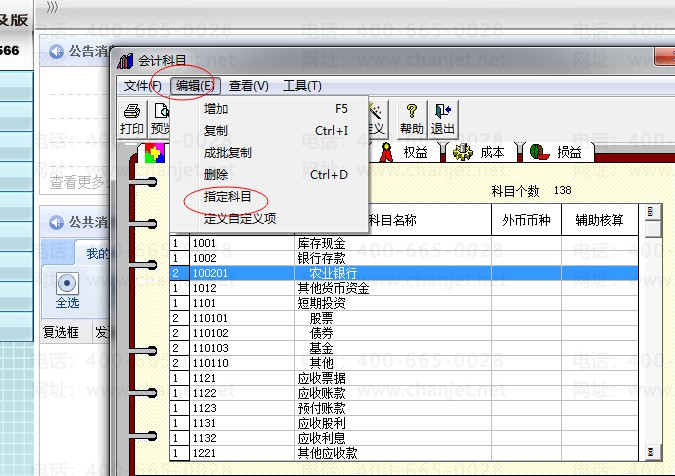
Task: Switch to the 损益 tab
Action: click(x=560, y=152)
